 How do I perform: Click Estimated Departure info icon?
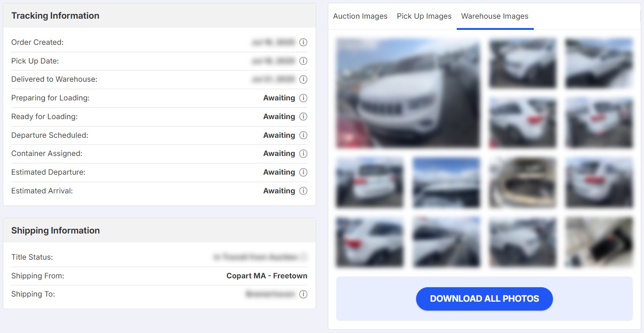point(303,172)
